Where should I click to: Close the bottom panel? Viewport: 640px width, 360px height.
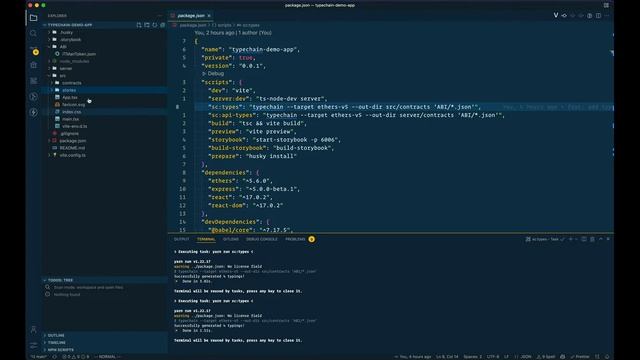pyautogui.click(x=608, y=239)
